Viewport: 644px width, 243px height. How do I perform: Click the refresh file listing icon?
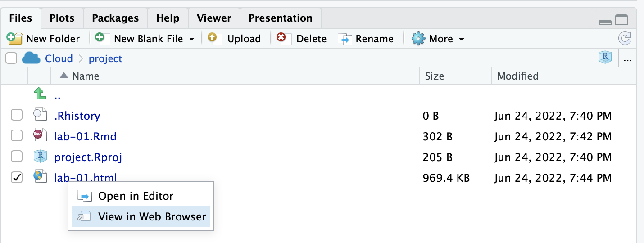click(625, 39)
